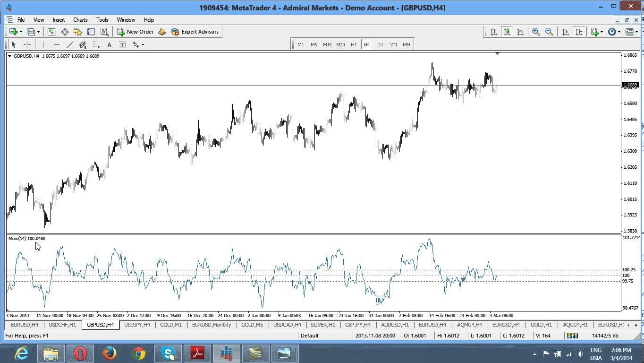Choose the equidistant channel tool
This screenshot has width=644, height=363.
coord(83,44)
